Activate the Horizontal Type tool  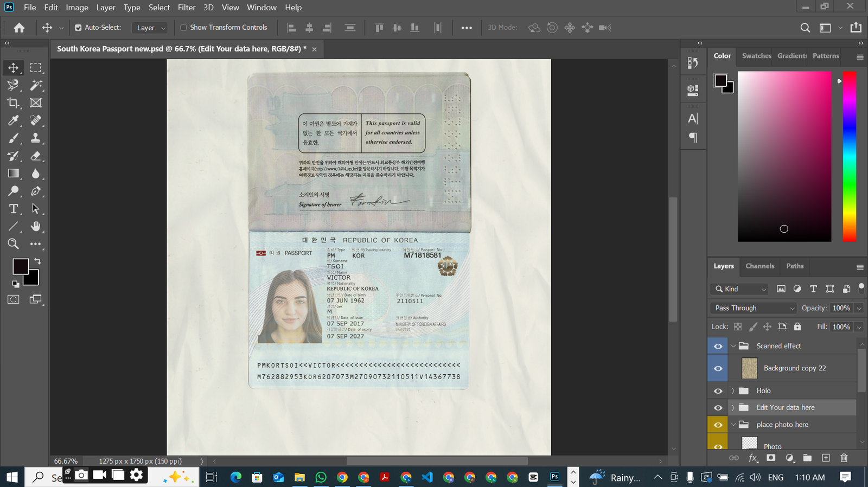tap(13, 209)
